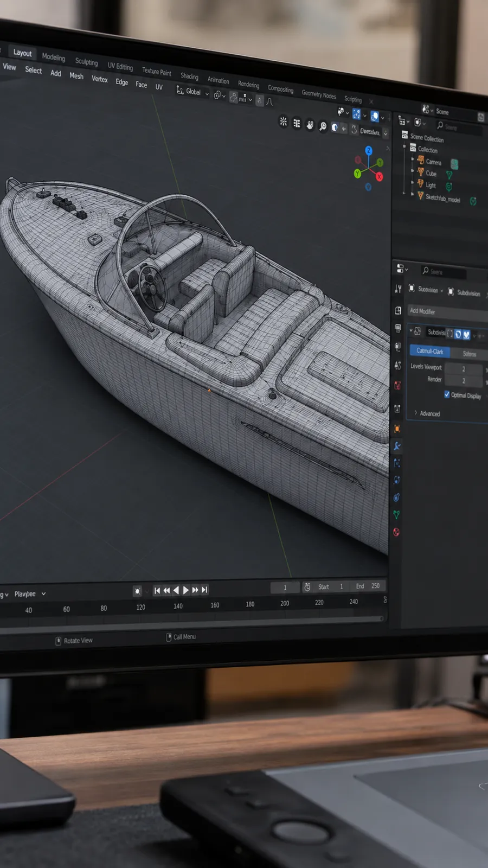Toggle proportional editing icon
This screenshot has width=488, height=868.
260,100
